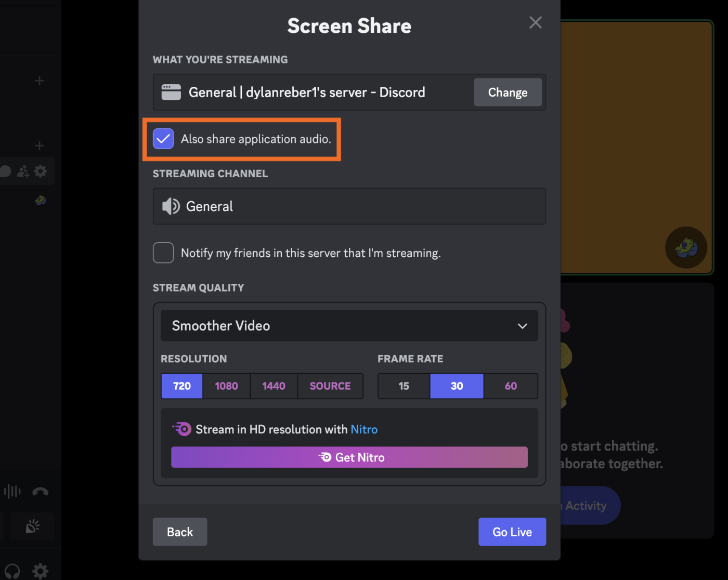
Task: Start streaming with Go Live
Action: 512,532
